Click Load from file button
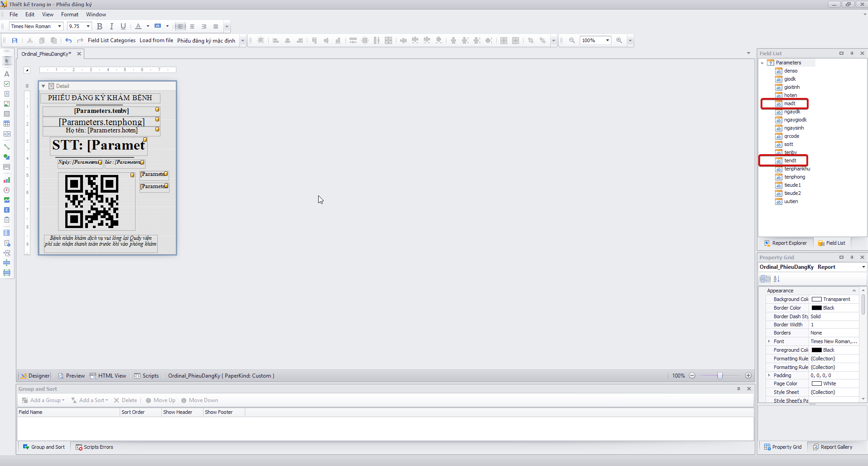This screenshot has width=868, height=466. (x=156, y=40)
